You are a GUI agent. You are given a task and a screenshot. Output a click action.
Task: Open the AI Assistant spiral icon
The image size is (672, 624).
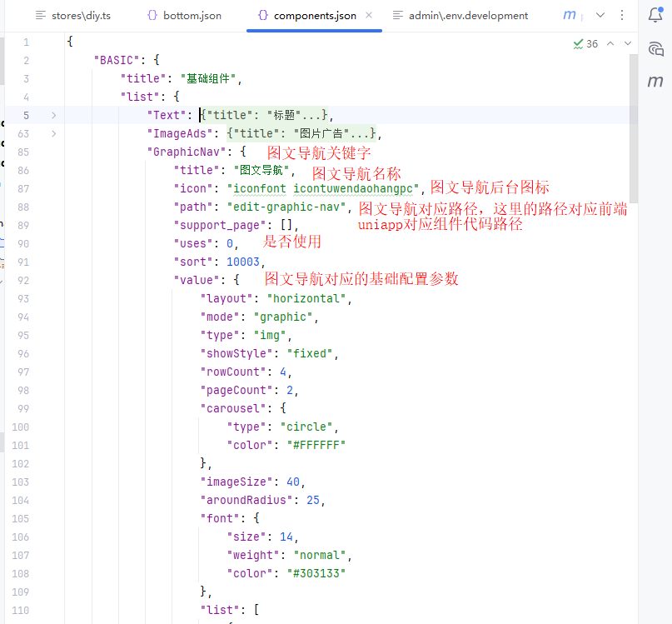coord(655,48)
